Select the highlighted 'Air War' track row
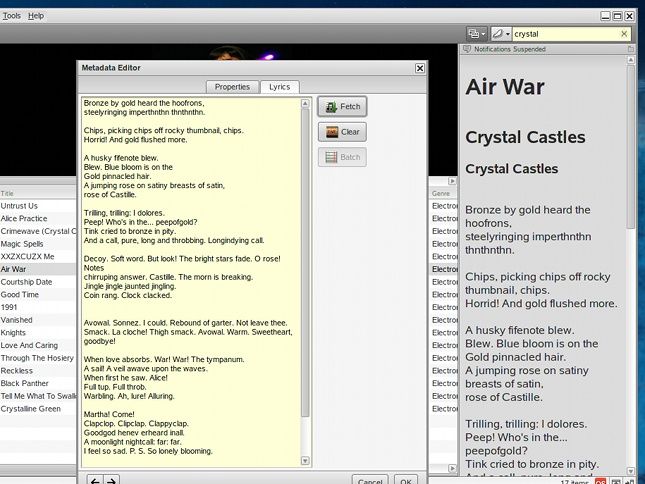The image size is (645, 484). point(38,269)
